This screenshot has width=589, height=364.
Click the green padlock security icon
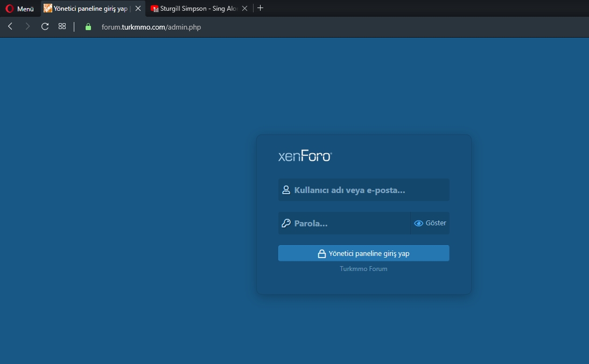88,27
